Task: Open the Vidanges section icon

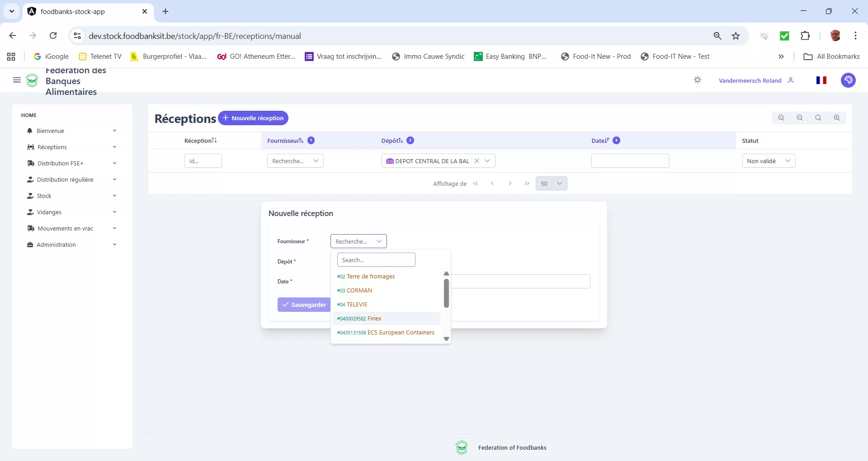Action: [x=30, y=212]
